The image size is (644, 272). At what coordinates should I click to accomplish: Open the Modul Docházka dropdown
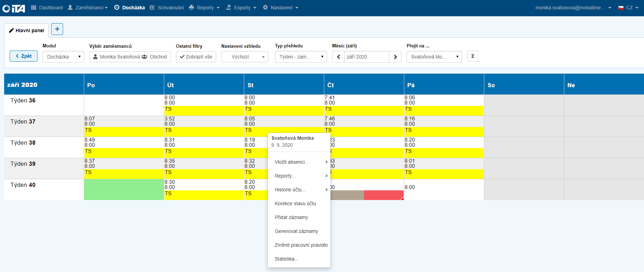(x=63, y=57)
